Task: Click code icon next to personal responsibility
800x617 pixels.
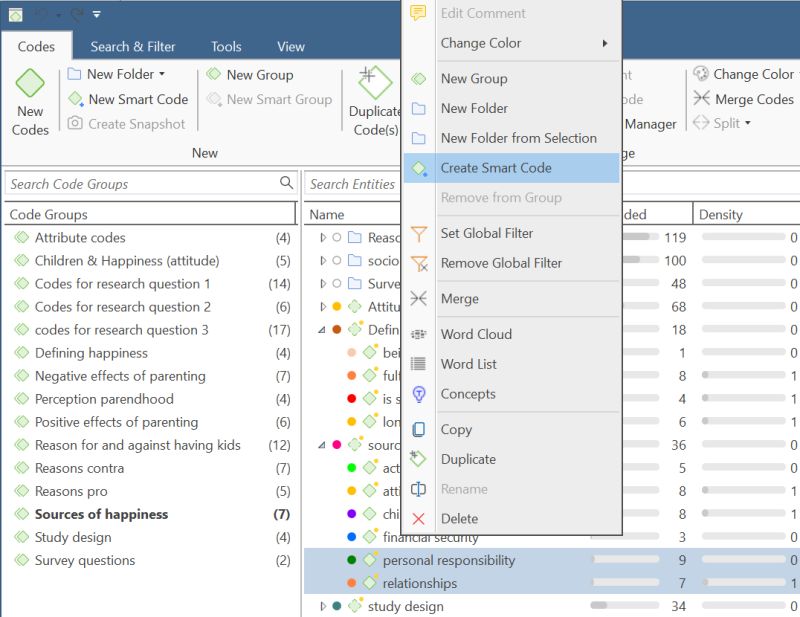Action: click(x=370, y=559)
